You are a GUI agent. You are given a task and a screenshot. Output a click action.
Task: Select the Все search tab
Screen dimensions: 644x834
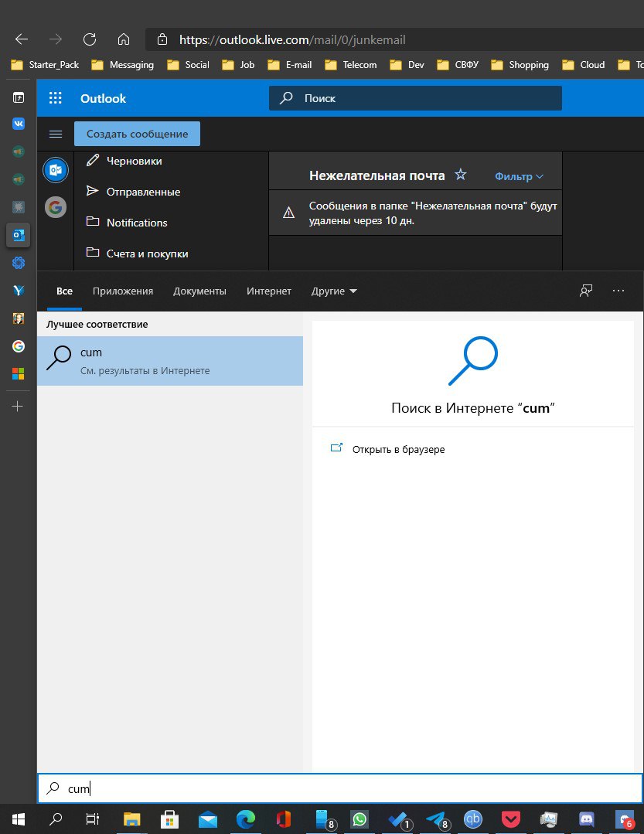coord(64,291)
